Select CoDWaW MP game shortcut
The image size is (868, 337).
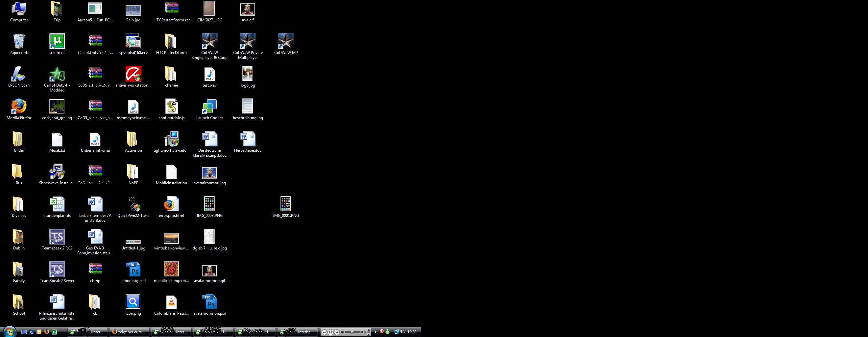(286, 41)
